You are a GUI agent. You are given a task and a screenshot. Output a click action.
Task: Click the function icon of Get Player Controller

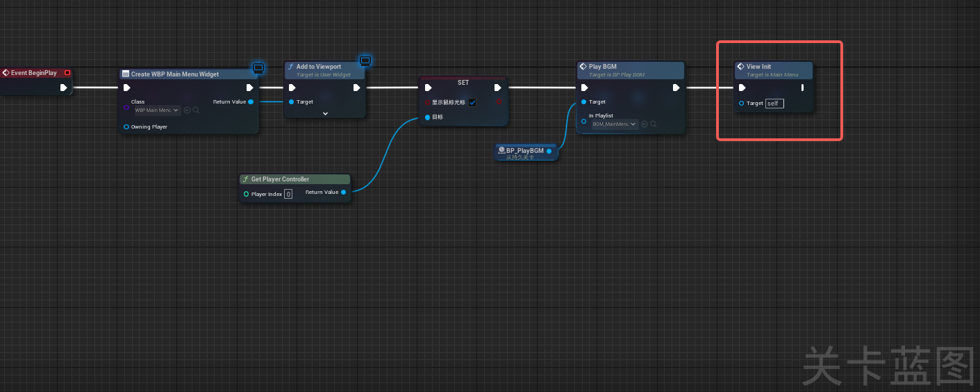click(245, 179)
